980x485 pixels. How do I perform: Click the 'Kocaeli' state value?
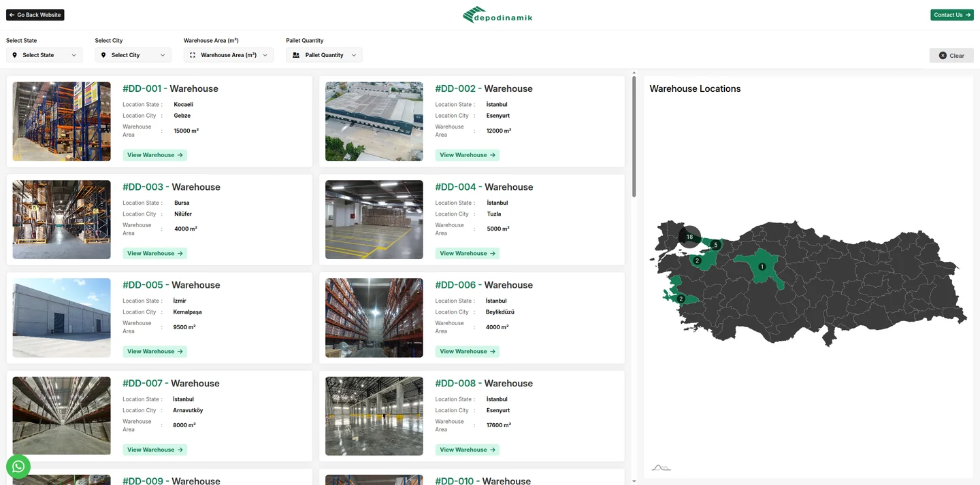tap(184, 105)
